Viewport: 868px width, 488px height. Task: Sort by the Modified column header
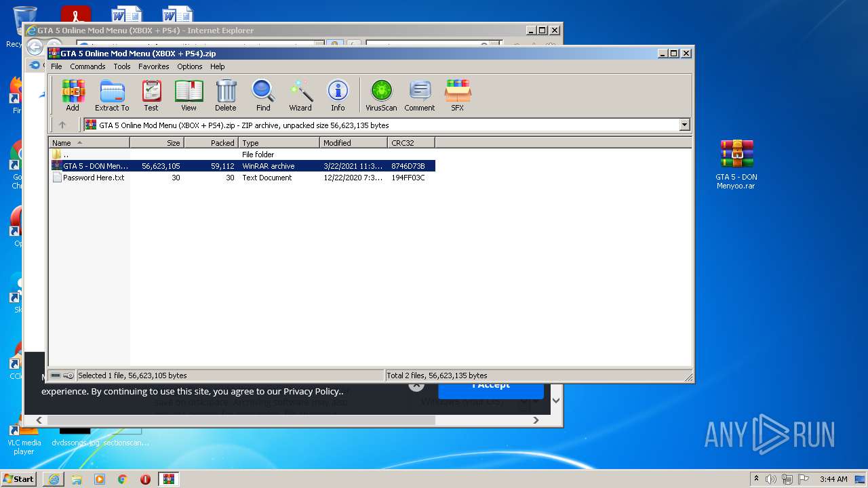click(353, 143)
